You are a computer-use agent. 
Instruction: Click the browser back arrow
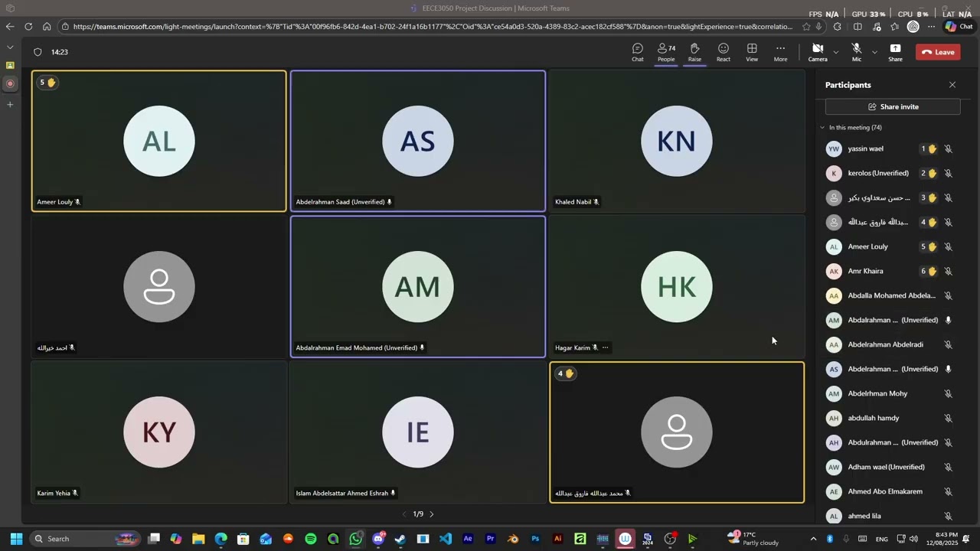(x=10, y=26)
